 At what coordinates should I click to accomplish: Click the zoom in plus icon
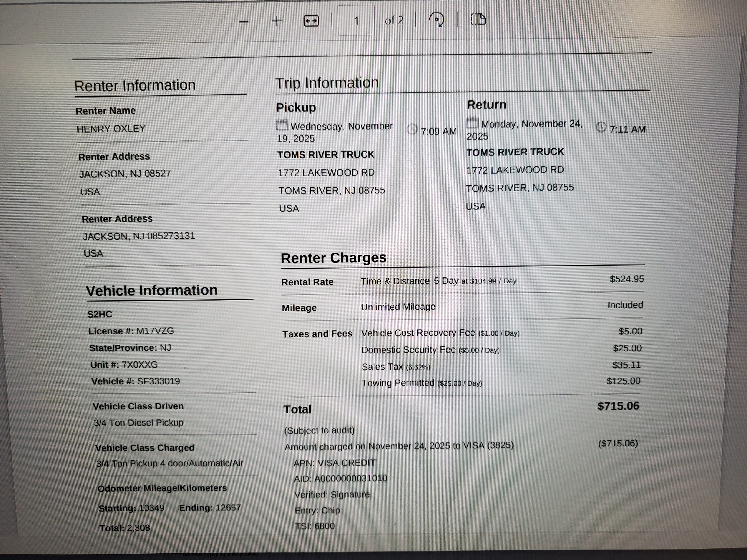[x=277, y=21]
